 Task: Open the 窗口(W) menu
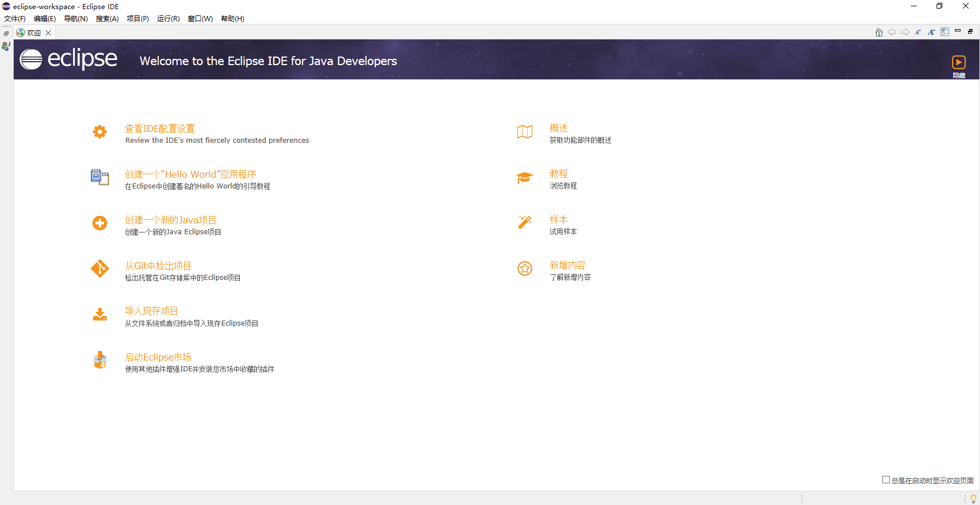click(200, 19)
